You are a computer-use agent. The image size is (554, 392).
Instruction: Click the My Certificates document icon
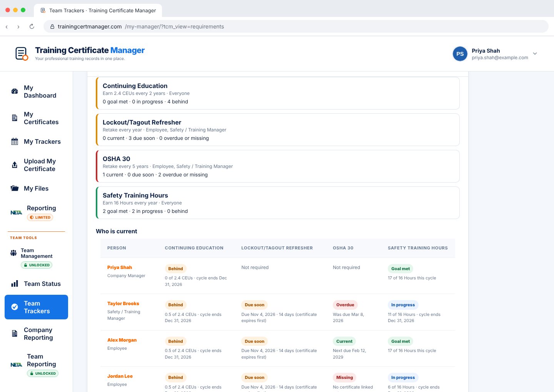(15, 118)
